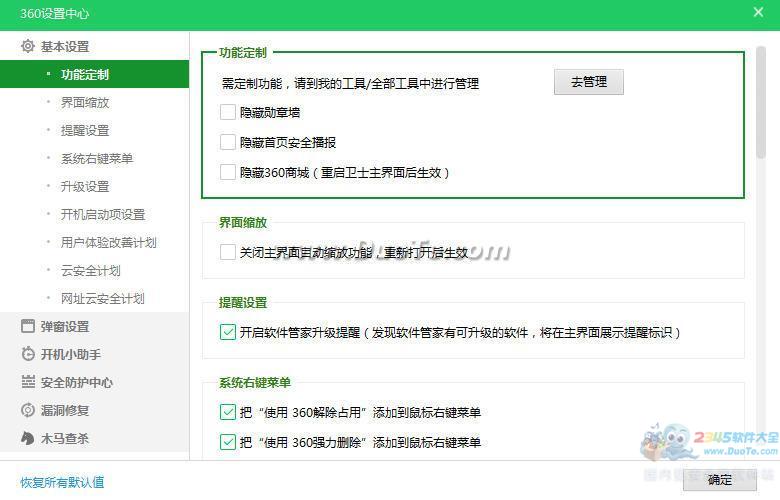Close the 360设置中心 window
Screen dimensions: 780x500
(x=758, y=13)
